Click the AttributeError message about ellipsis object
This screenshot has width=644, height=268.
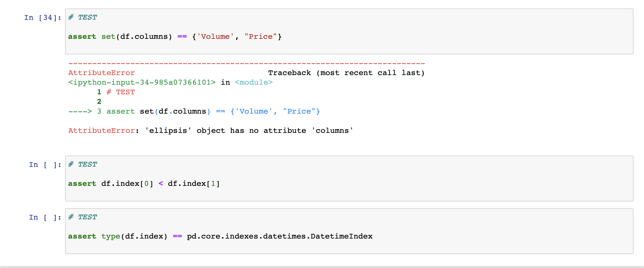tap(210, 130)
